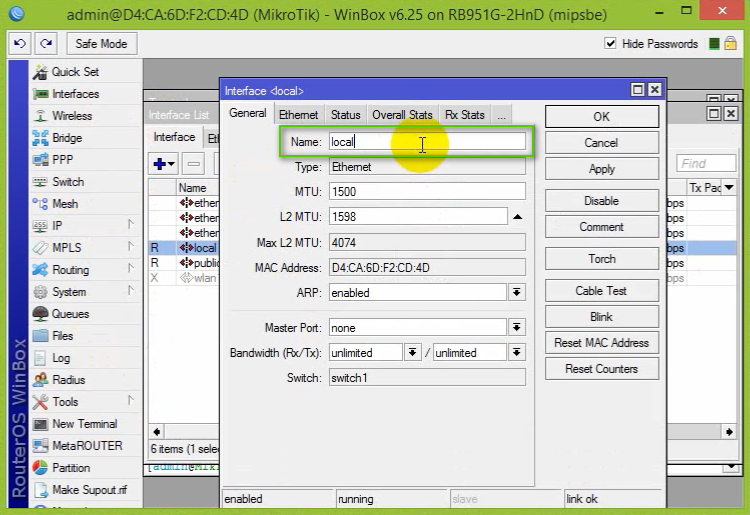Click the Disable button
The image size is (750, 515).
tap(602, 201)
